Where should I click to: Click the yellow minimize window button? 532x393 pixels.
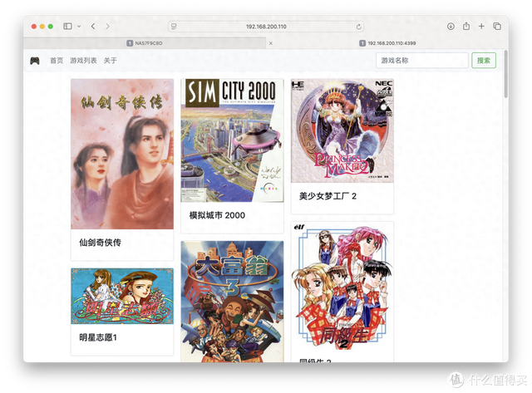(42, 27)
